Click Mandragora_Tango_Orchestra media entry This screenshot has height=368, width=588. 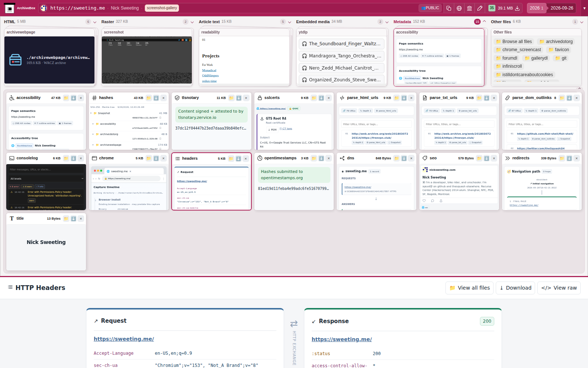tap(341, 56)
